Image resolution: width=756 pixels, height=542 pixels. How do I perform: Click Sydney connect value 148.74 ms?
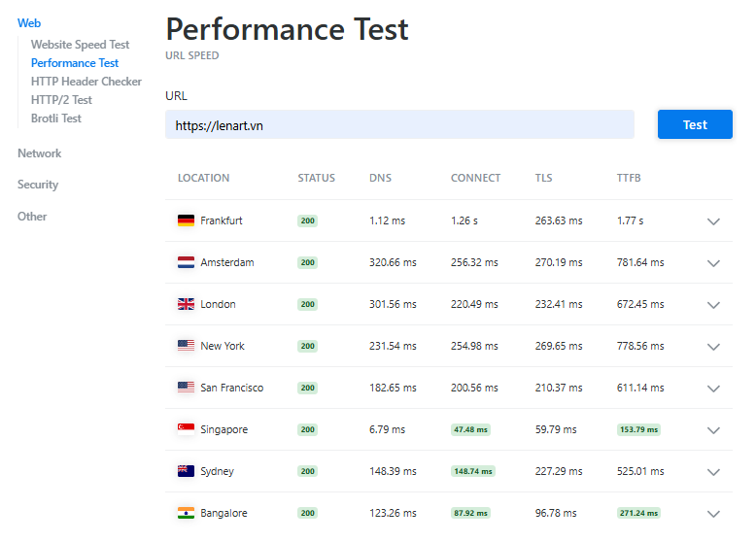[x=473, y=471]
